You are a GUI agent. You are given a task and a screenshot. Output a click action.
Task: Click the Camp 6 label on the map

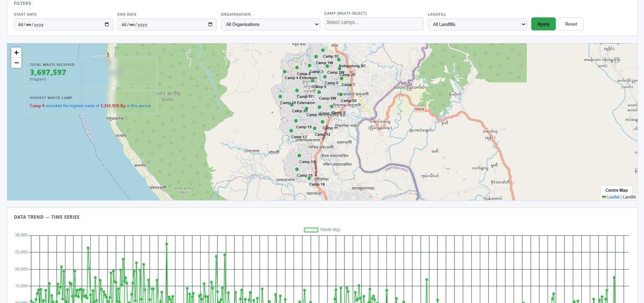point(332,83)
